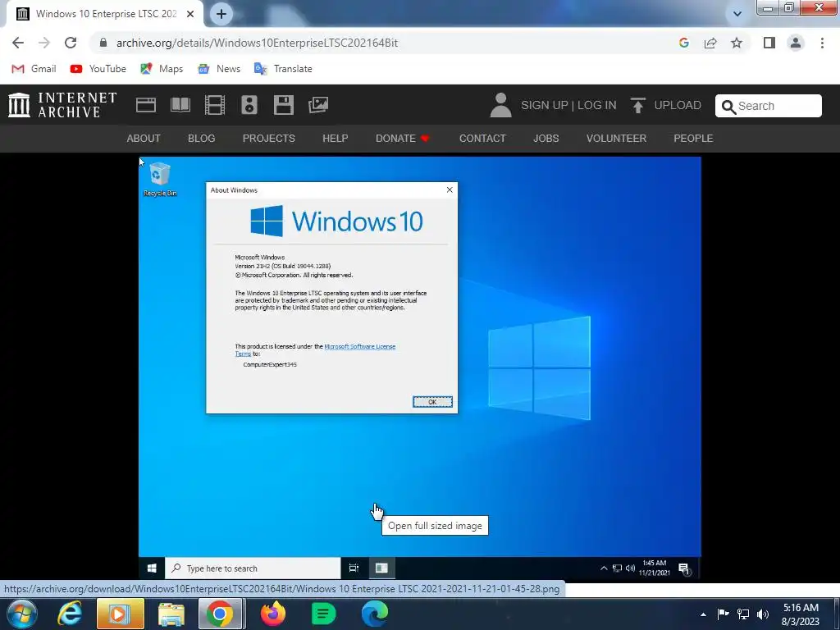Show hidden system tray icons

point(703,614)
